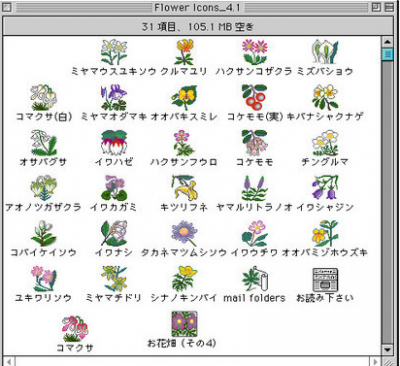Select the お花畑（その4）folder icon
Screen dimensions: 400x366
click(184, 324)
